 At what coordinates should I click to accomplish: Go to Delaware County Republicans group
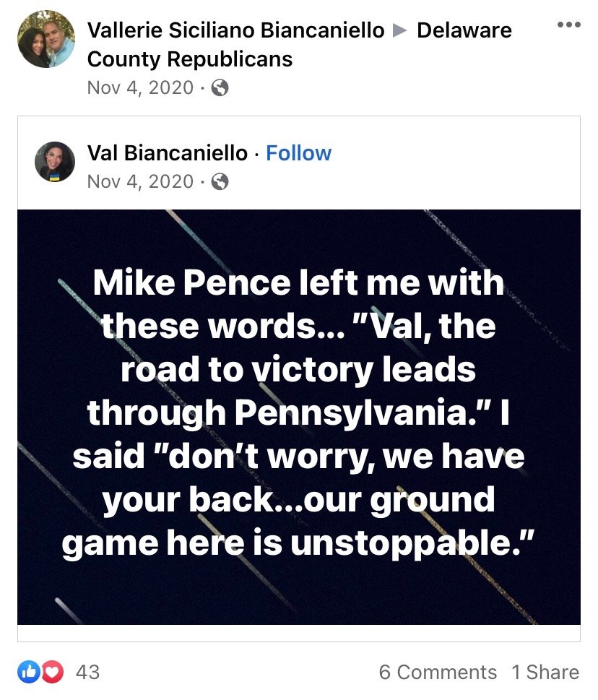(464, 30)
